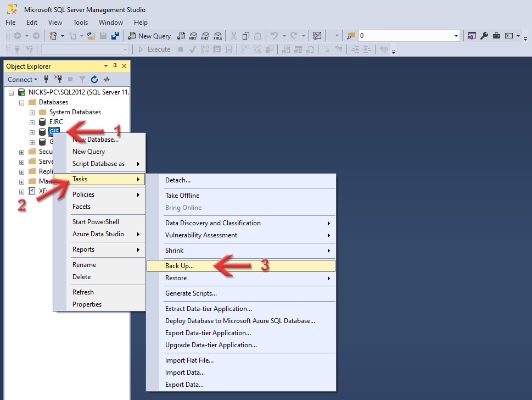Click the Copy toolbar icon

tap(246, 36)
